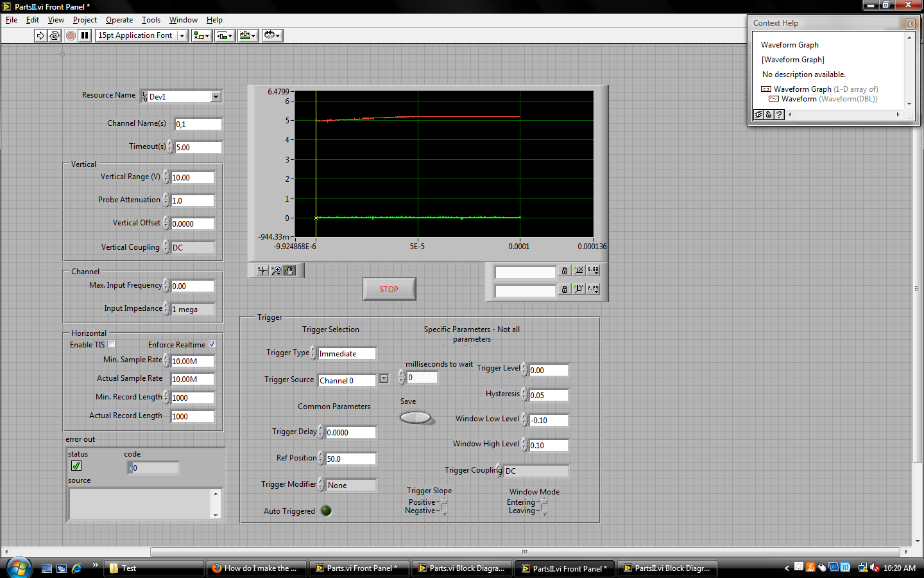Viewport: 924px width, 578px height.
Task: Click the Window Mode Entering/Leaving slider
Action: tap(543, 506)
